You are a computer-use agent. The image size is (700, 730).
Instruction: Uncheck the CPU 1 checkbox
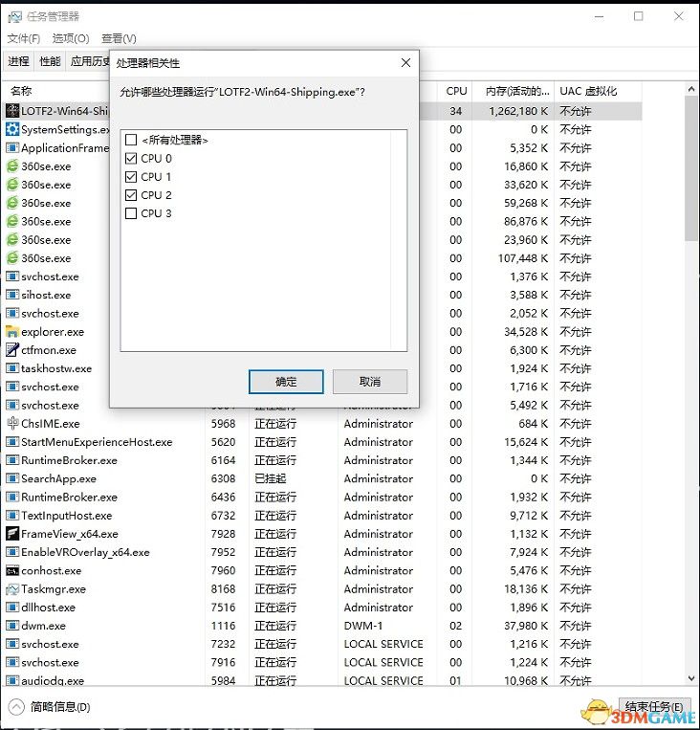click(x=131, y=176)
